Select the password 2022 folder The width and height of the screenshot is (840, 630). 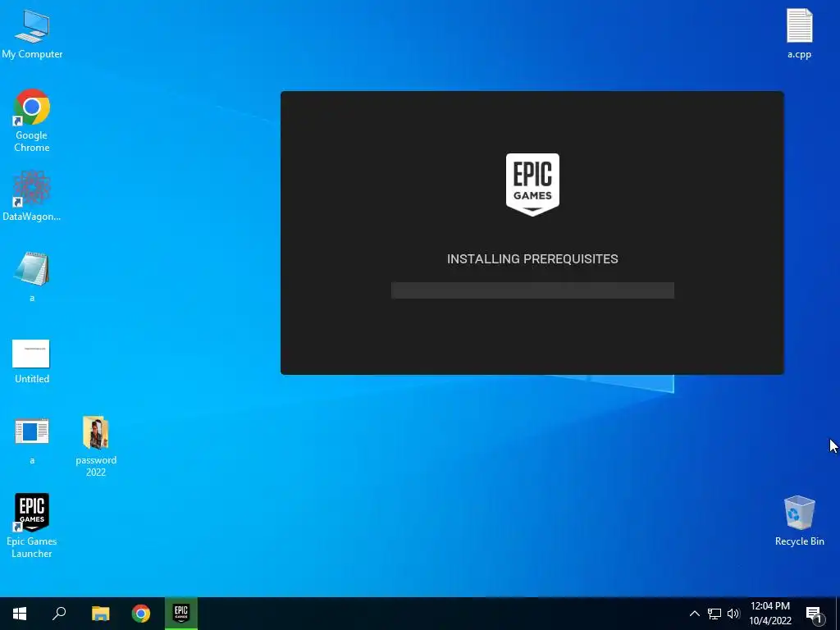pyautogui.click(x=96, y=447)
